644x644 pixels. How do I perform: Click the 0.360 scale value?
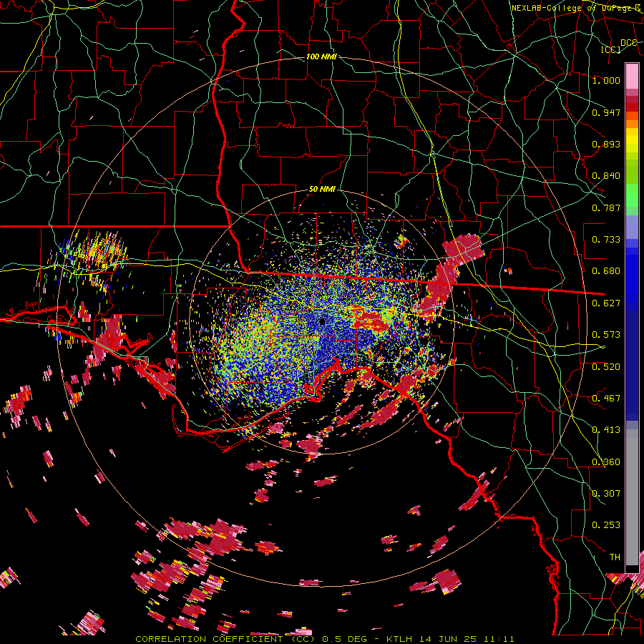pos(606,462)
